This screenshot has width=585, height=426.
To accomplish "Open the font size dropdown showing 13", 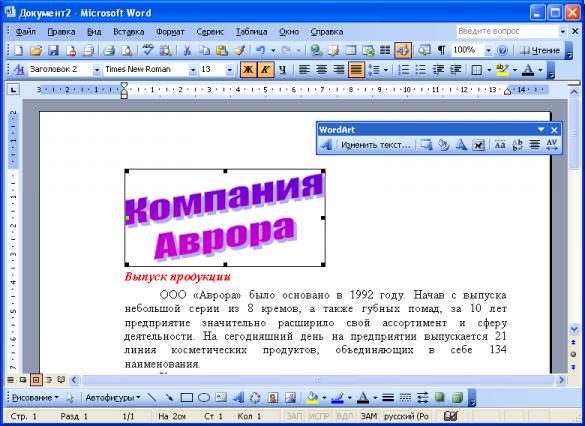I will pyautogui.click(x=230, y=70).
